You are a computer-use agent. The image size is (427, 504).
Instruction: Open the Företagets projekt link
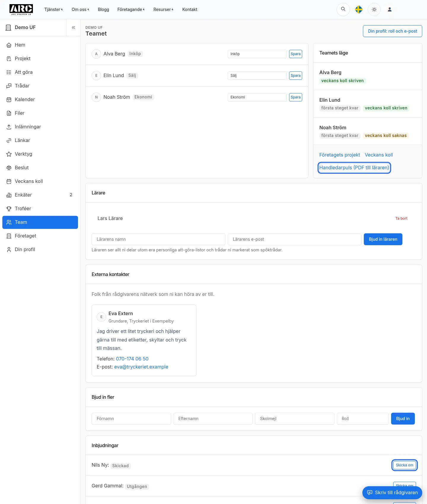(340, 155)
